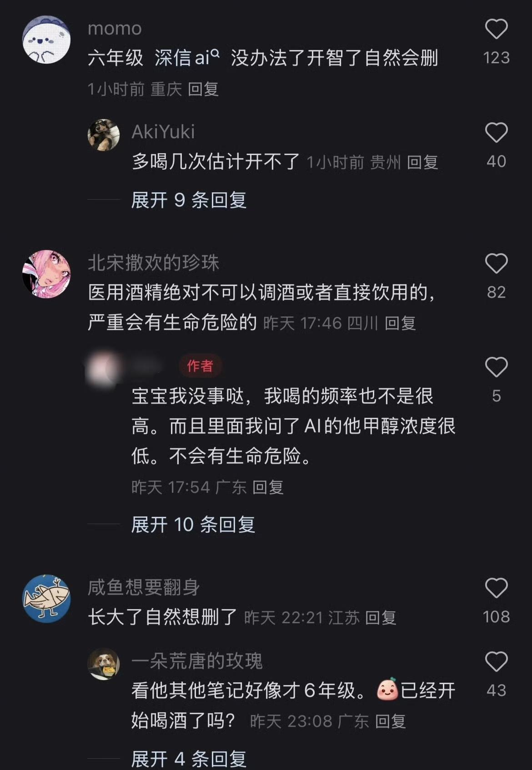Open 一朵荒唐的玫瑰's avatar

click(104, 664)
